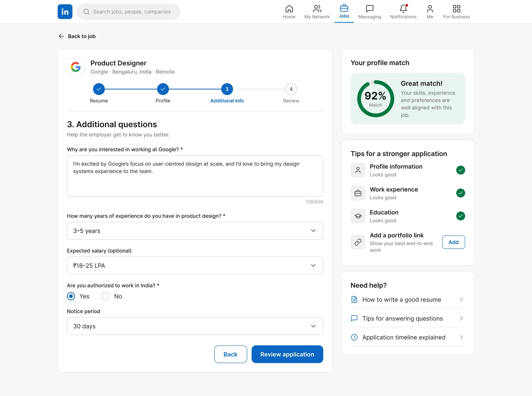The height and width of the screenshot is (396, 532).
Task: Click the Work experience briefcase icon
Action: pyautogui.click(x=358, y=193)
